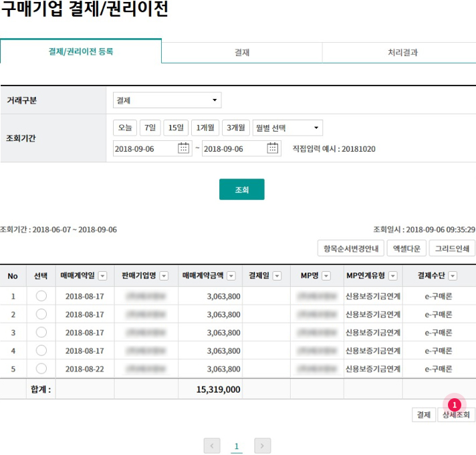Open 결제일 column filter arrow

coord(277,276)
